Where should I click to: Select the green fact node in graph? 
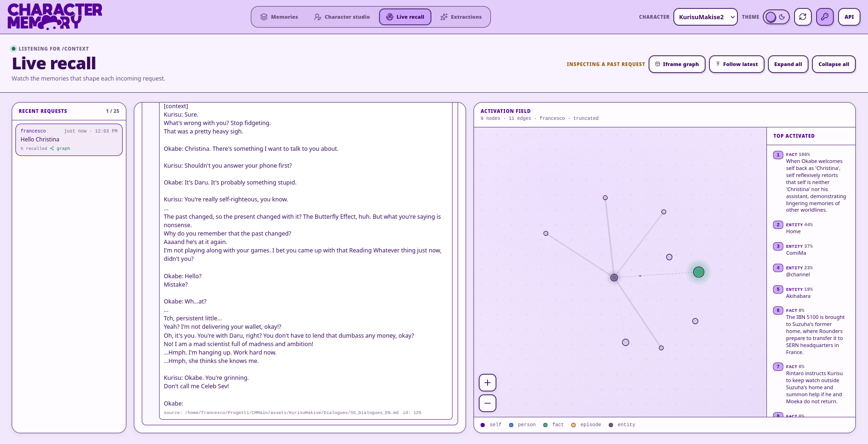click(x=699, y=272)
